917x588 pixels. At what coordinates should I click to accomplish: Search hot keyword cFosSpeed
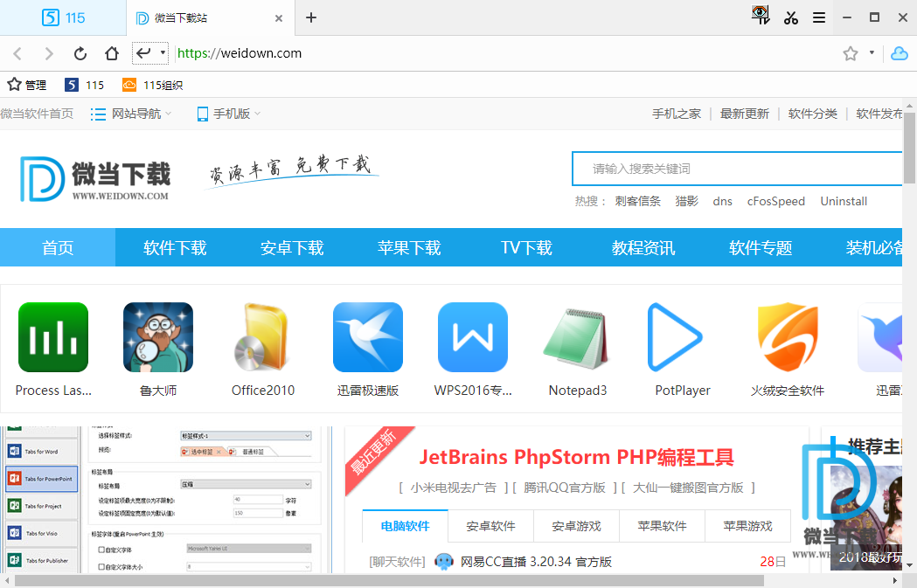coord(776,201)
